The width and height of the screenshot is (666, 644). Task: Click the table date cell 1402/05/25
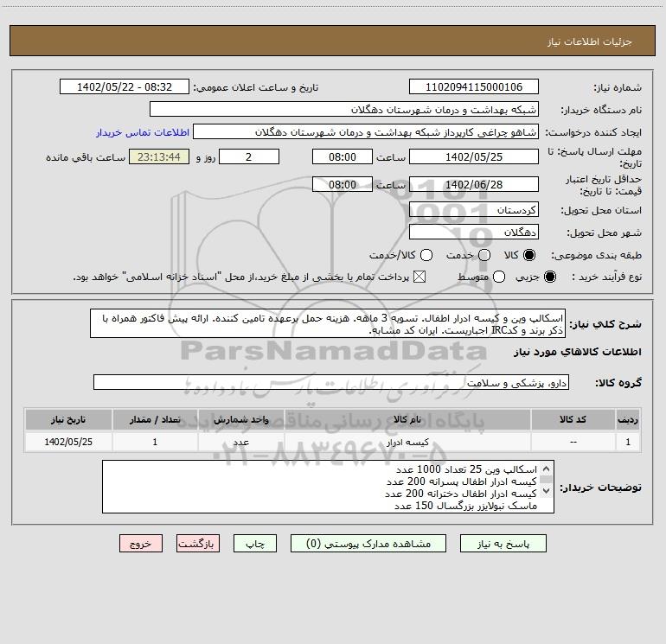coord(68,442)
